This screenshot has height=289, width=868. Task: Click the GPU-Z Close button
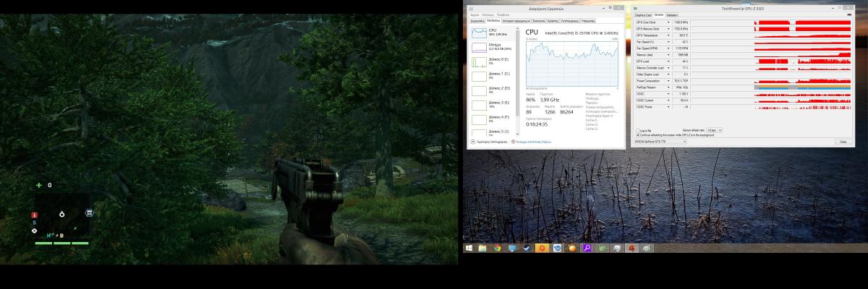843,142
